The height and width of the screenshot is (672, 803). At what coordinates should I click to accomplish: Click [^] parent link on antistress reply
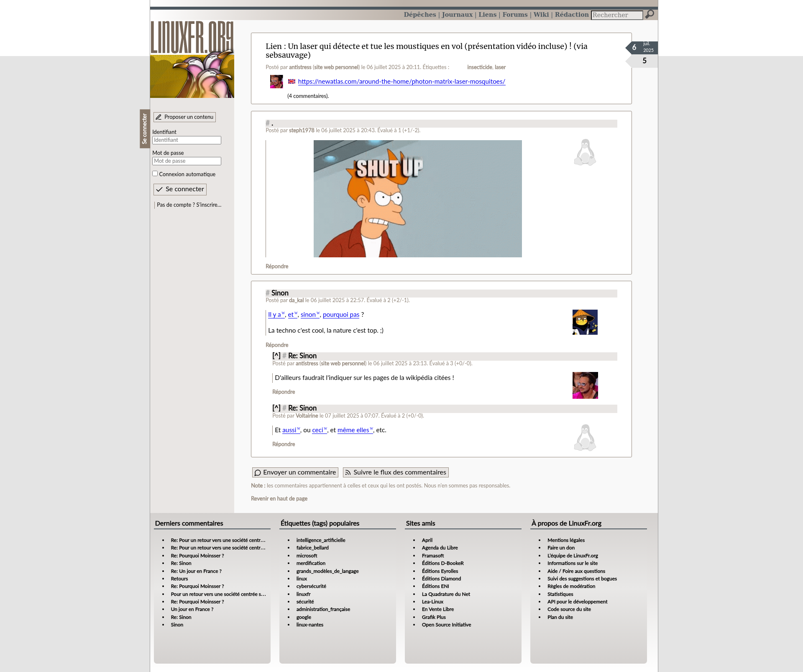click(x=276, y=356)
